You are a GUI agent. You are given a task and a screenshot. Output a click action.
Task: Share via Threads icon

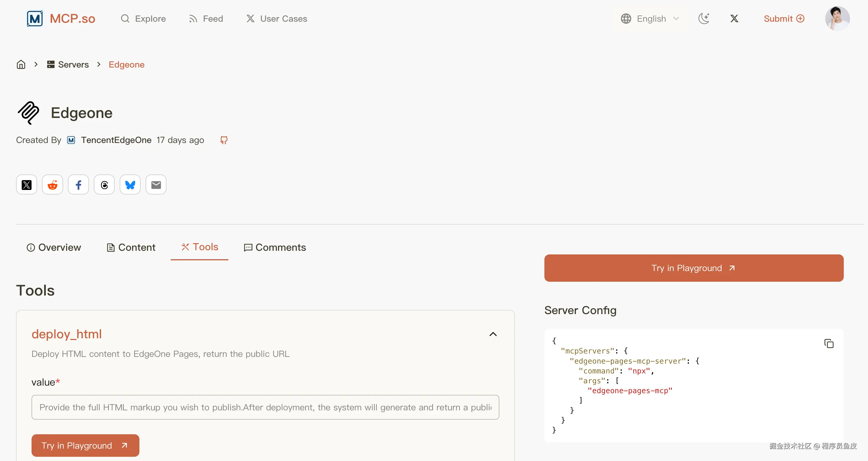pos(104,185)
